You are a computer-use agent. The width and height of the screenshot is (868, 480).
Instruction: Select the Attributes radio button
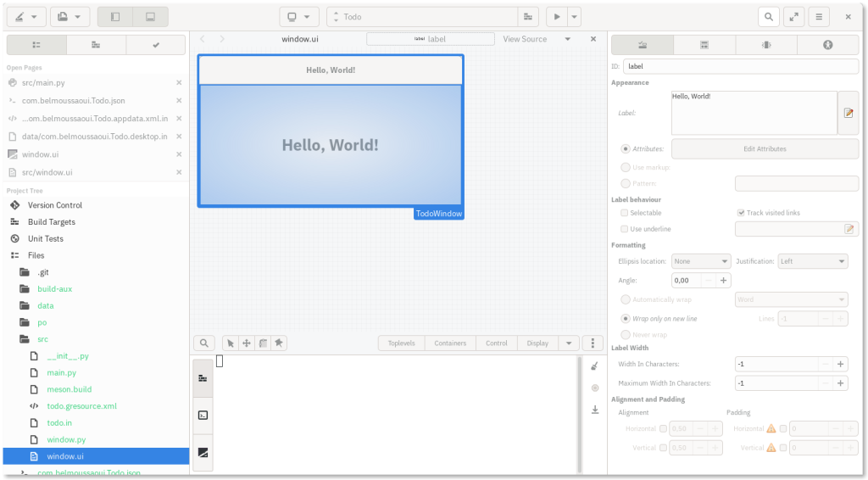coord(626,149)
